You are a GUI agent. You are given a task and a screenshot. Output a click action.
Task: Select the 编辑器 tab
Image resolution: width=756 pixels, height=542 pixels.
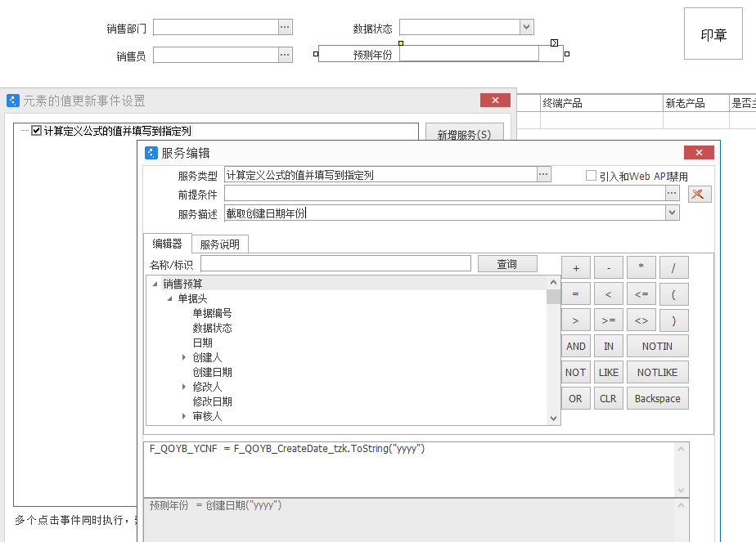pos(167,244)
